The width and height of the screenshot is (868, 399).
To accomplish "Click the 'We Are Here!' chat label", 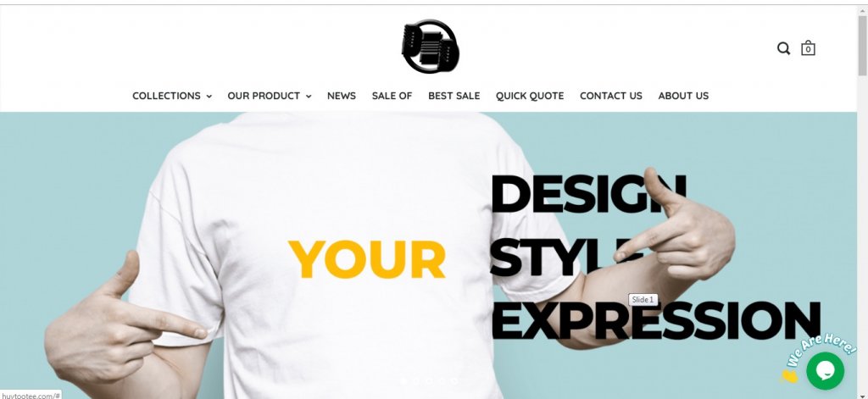I will pos(821,349).
